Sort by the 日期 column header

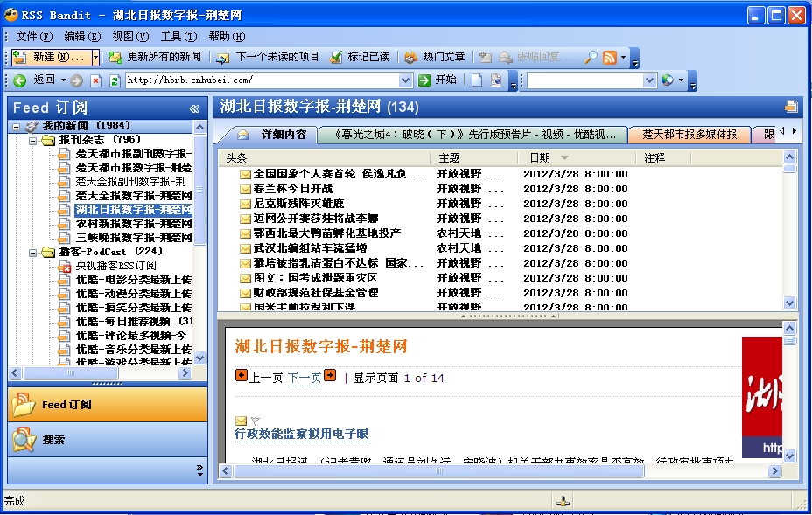(x=577, y=158)
